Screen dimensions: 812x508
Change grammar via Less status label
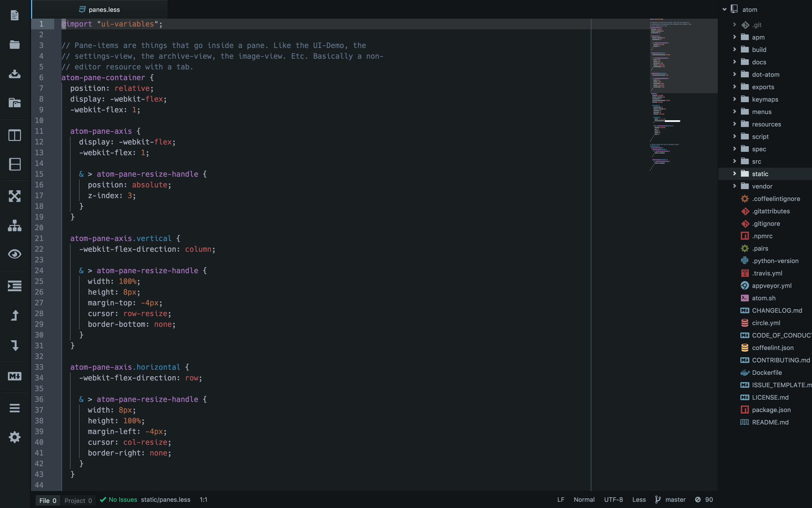(639, 500)
